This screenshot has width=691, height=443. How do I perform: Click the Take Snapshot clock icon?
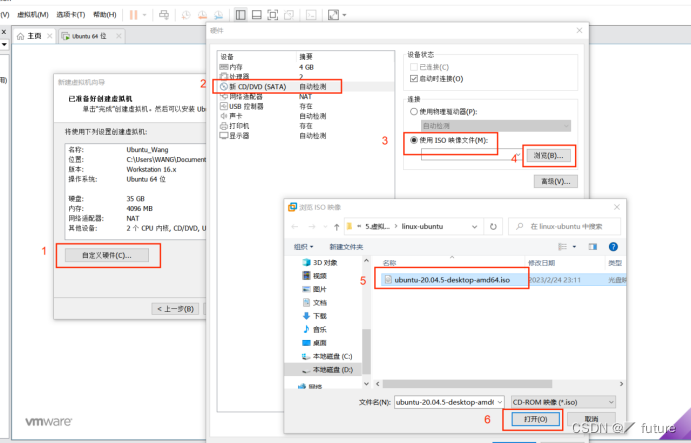pyautogui.click(x=186, y=15)
